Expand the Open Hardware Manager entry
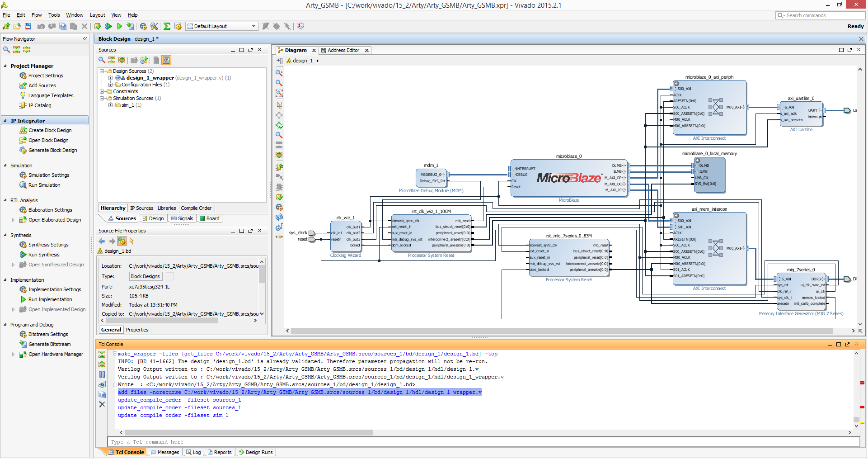The width and height of the screenshot is (868, 459). 13,354
